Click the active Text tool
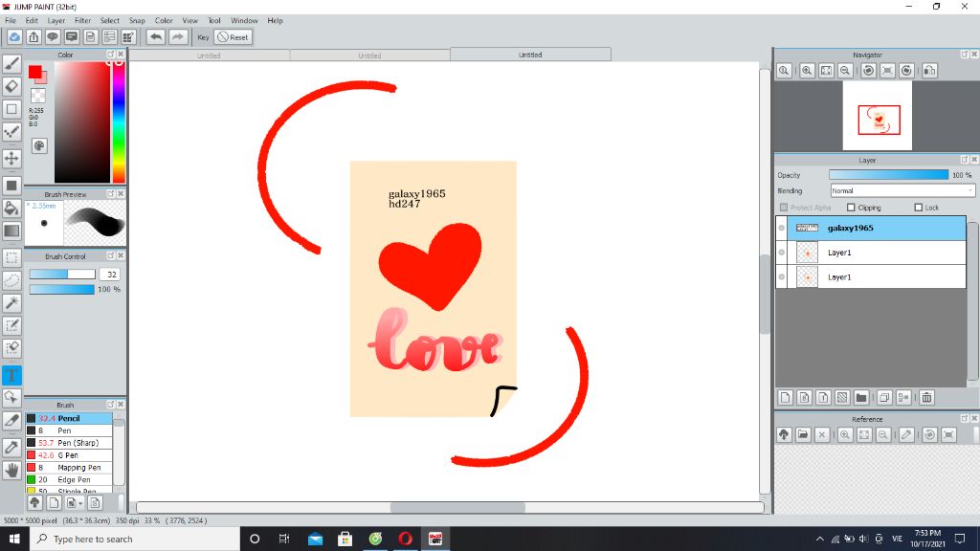This screenshot has width=980, height=551. click(11, 375)
